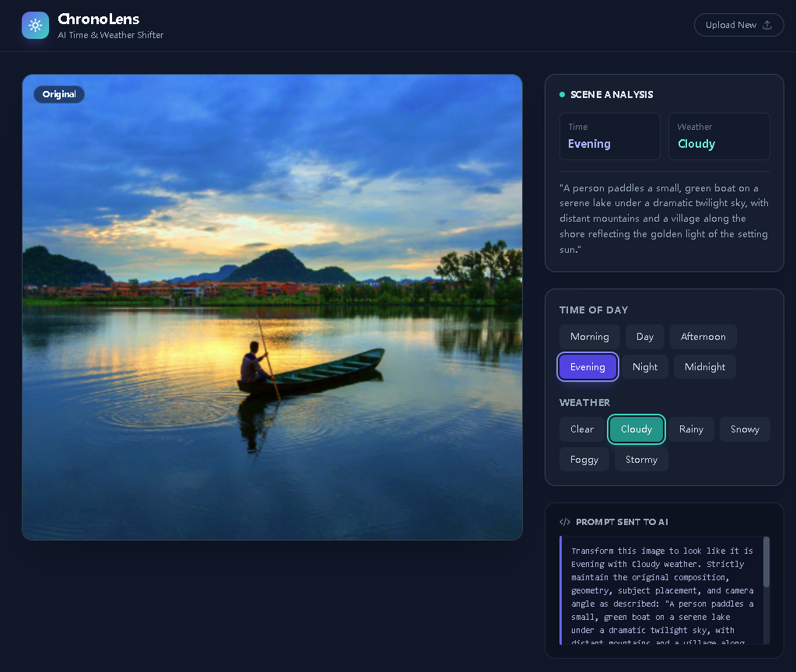Click the upload arrow icon
Screen dimensions: 796x672
[x=767, y=25]
